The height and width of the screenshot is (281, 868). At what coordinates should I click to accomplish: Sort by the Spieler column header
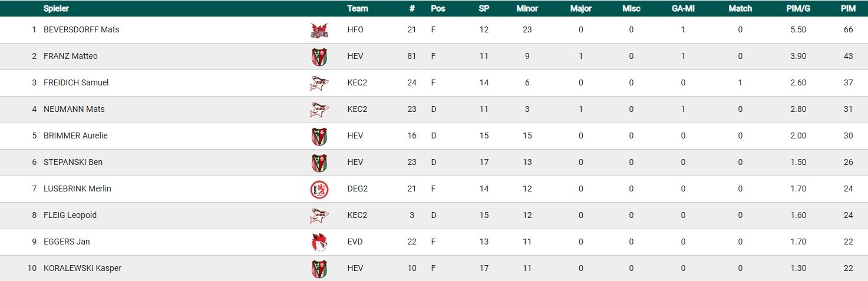coord(56,9)
